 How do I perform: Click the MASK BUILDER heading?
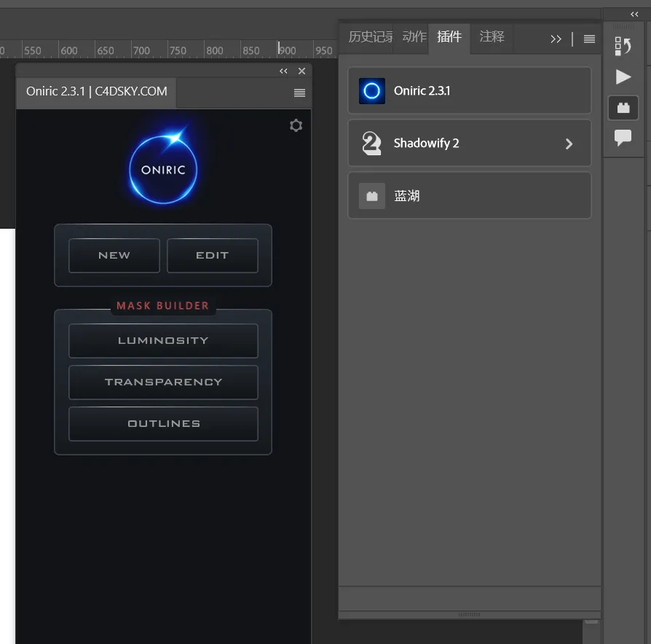pos(163,306)
